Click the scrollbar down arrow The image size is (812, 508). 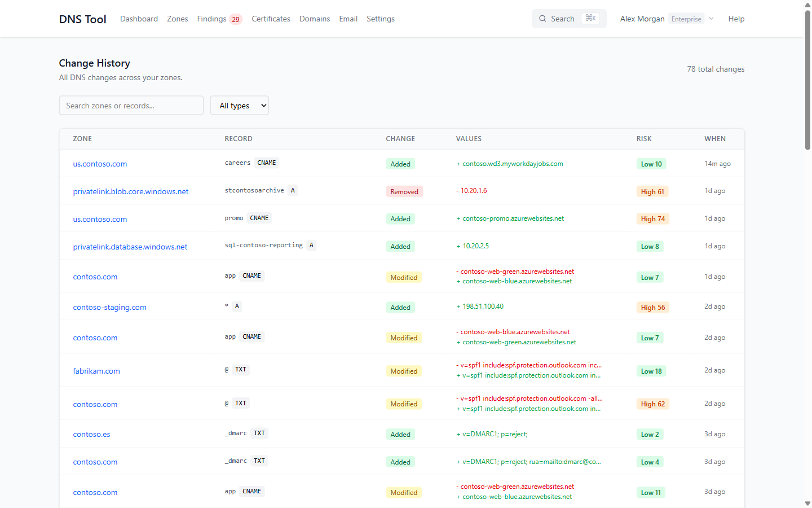807,503
